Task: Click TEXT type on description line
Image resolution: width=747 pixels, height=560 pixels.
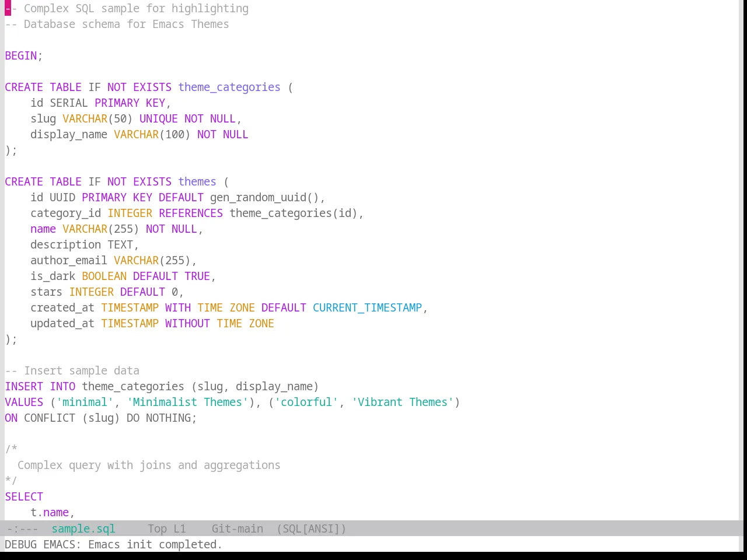Action: click(120, 244)
